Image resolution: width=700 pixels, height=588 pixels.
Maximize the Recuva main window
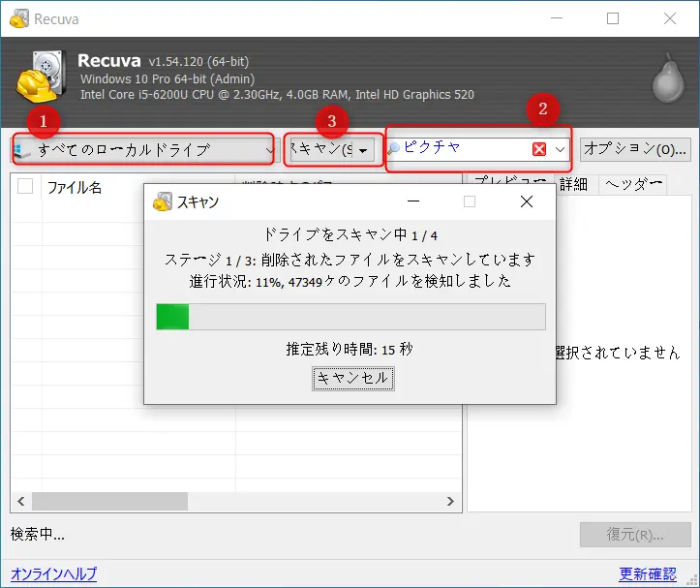pyautogui.click(x=613, y=18)
